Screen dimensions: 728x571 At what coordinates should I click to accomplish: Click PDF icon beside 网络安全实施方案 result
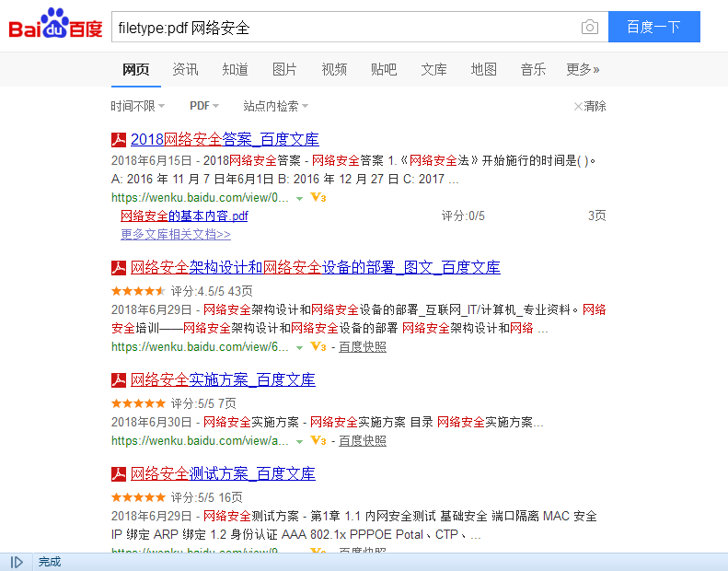pyautogui.click(x=119, y=380)
